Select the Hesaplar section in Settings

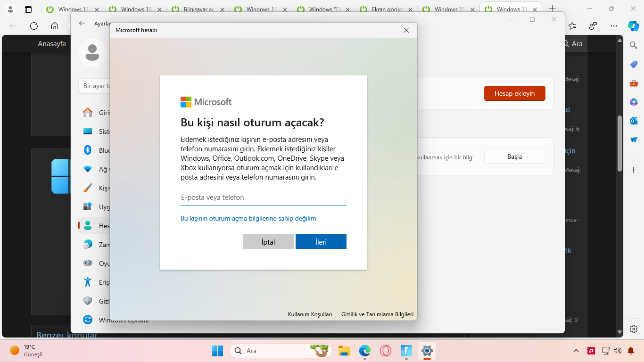click(94, 226)
